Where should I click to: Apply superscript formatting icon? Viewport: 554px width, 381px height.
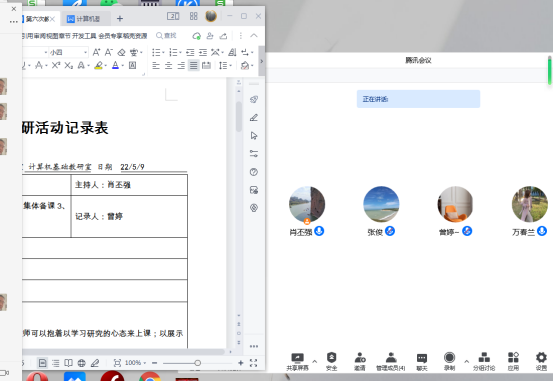pyautogui.click(x=56, y=65)
